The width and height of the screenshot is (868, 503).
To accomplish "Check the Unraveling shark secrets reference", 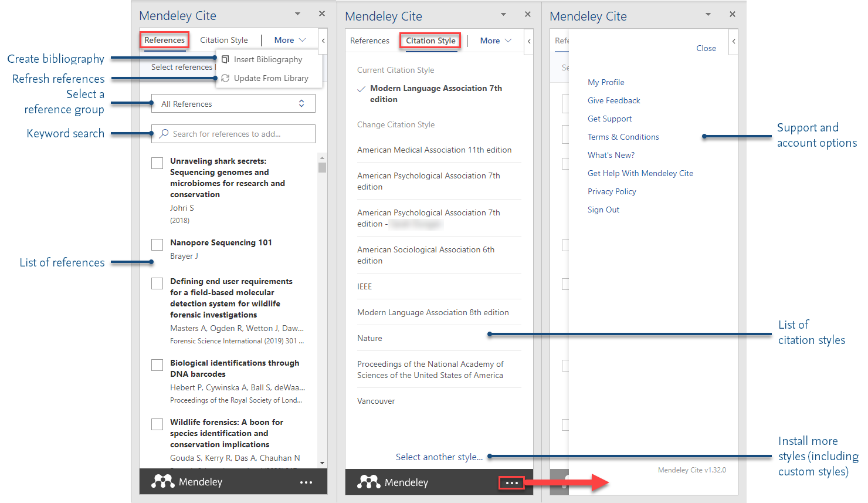I will point(157,163).
